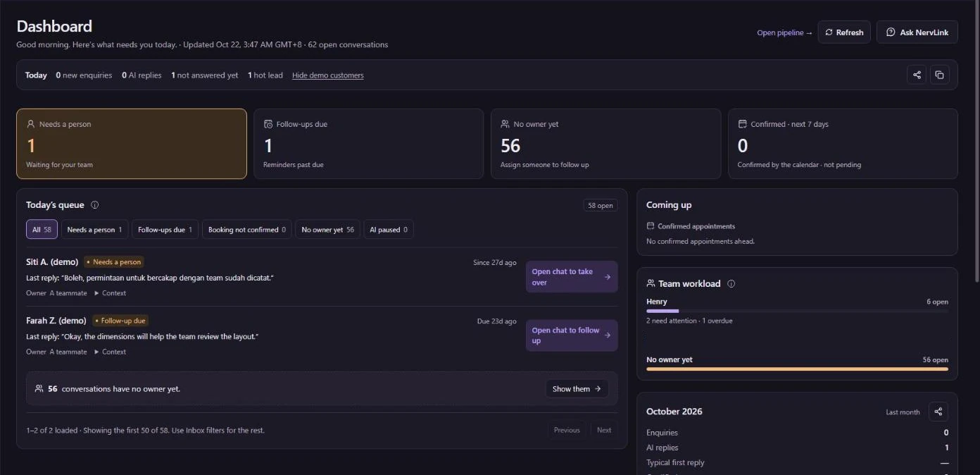
Task: Select the AI paused filter
Action: (x=389, y=230)
